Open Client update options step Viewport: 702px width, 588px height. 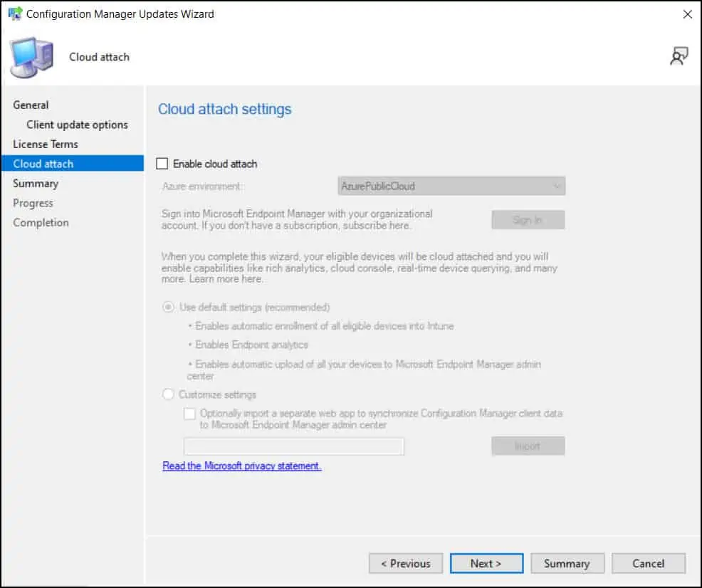pyautogui.click(x=77, y=125)
